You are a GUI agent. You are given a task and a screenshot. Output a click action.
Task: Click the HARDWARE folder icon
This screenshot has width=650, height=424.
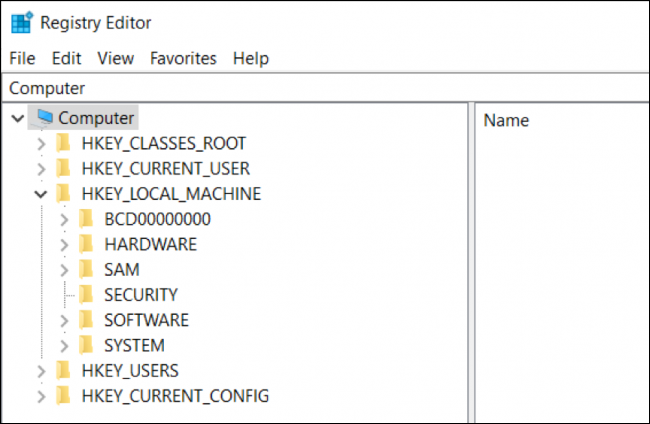(x=87, y=244)
